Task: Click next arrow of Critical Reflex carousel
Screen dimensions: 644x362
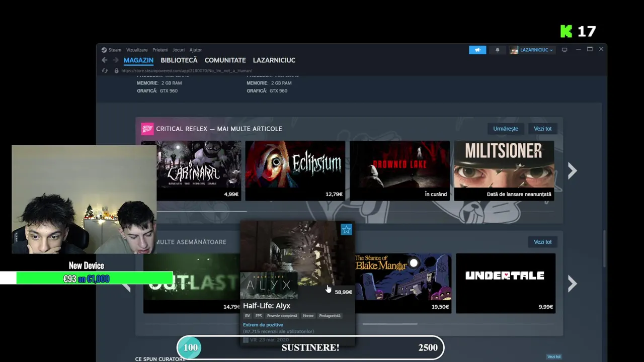Action: [572, 171]
